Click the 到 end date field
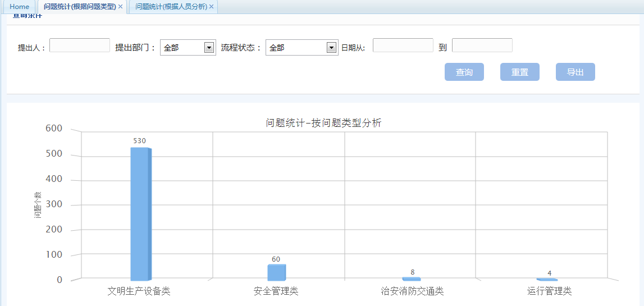644x306 pixels. point(482,45)
